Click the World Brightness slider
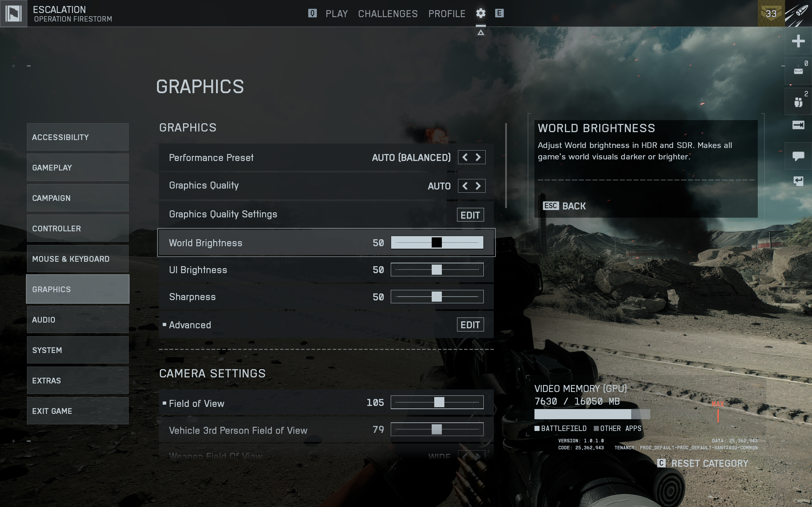Screen dimensions: 812x507 coord(437,242)
